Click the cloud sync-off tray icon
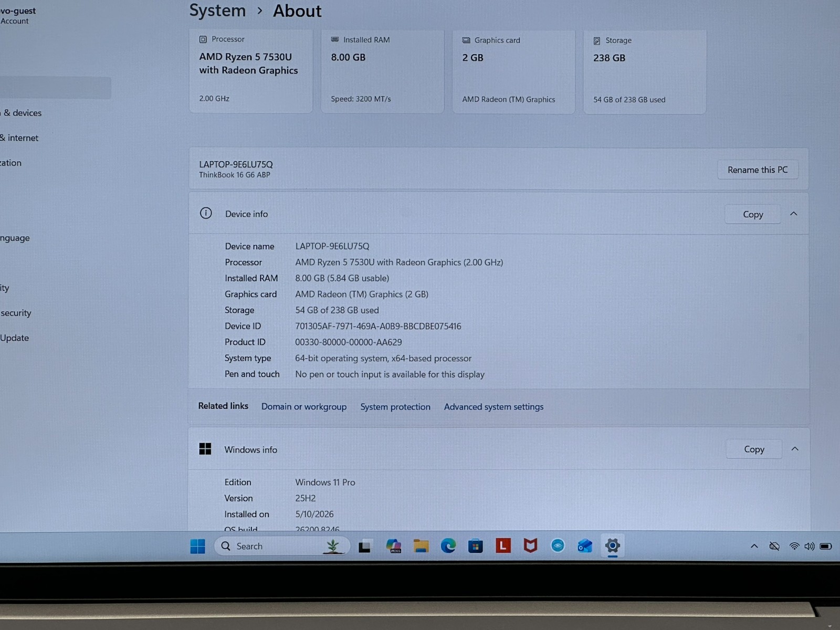Screen dimensions: 840x630 tap(774, 547)
